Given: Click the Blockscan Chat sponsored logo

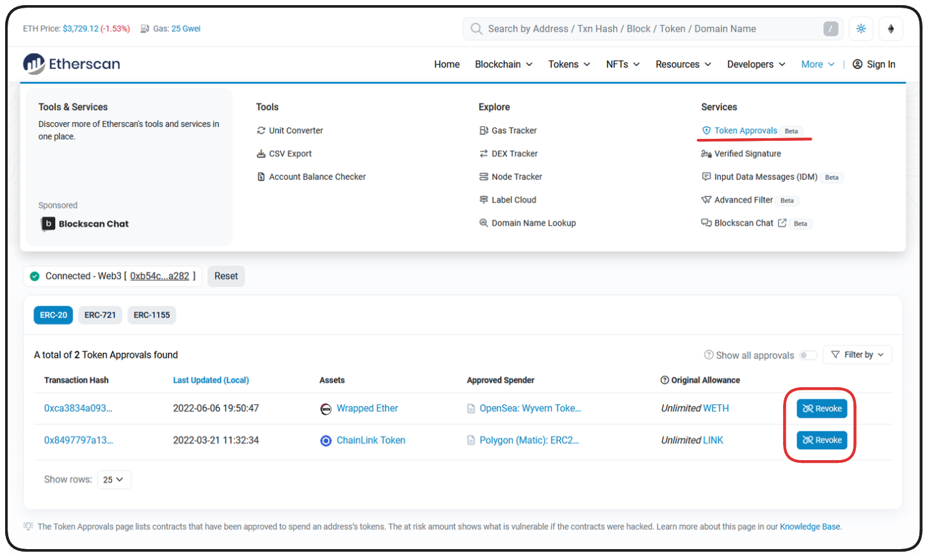Looking at the screenshot, I should tap(48, 223).
